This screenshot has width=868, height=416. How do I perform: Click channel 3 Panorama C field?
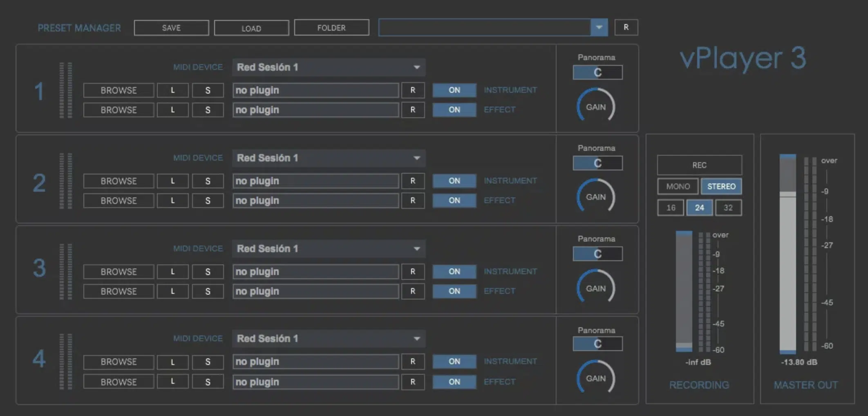coord(597,254)
